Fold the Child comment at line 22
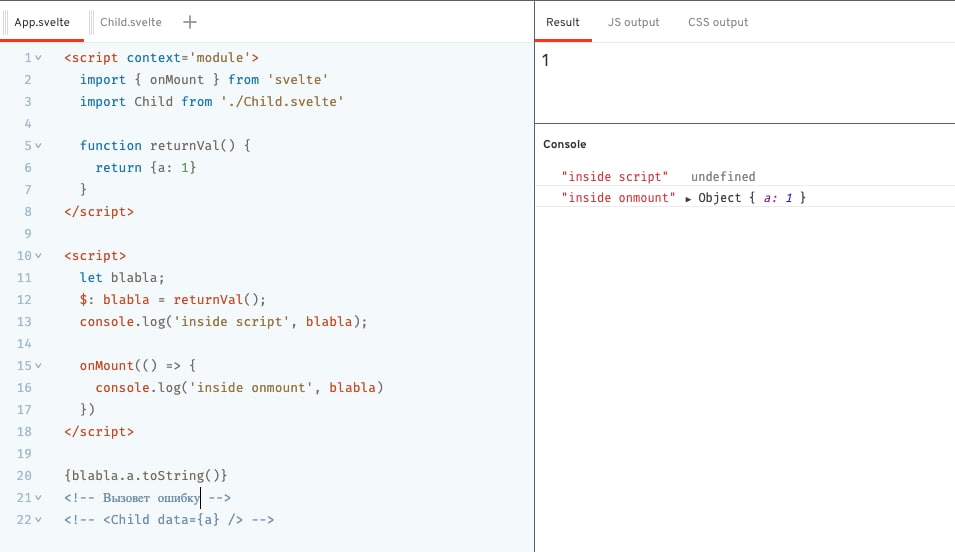Image resolution: width=955 pixels, height=552 pixels. [x=38, y=520]
